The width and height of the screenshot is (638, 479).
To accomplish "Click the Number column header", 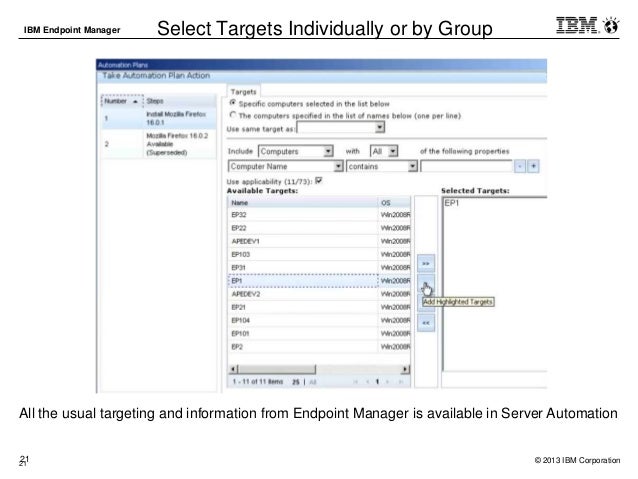I will pos(121,101).
